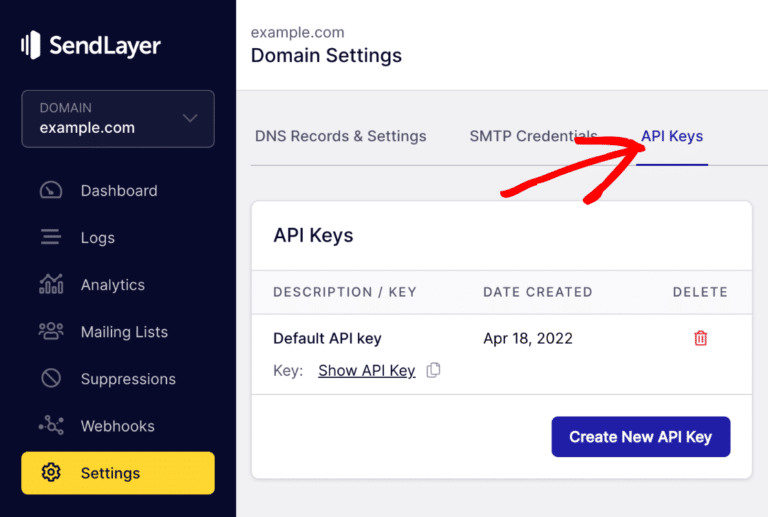The image size is (768, 517).
Task: Click the Show API Key link
Action: click(x=366, y=370)
